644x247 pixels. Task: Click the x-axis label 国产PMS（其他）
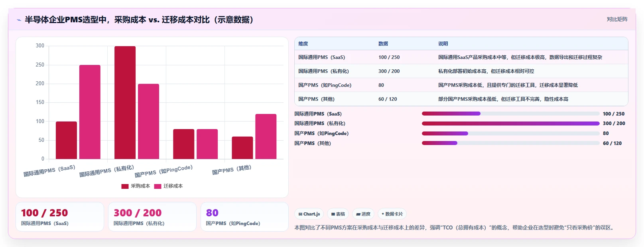click(232, 170)
